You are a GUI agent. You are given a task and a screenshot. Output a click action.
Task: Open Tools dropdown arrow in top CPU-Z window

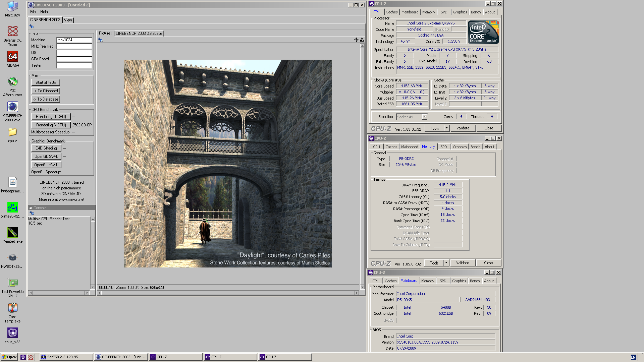pos(446,128)
